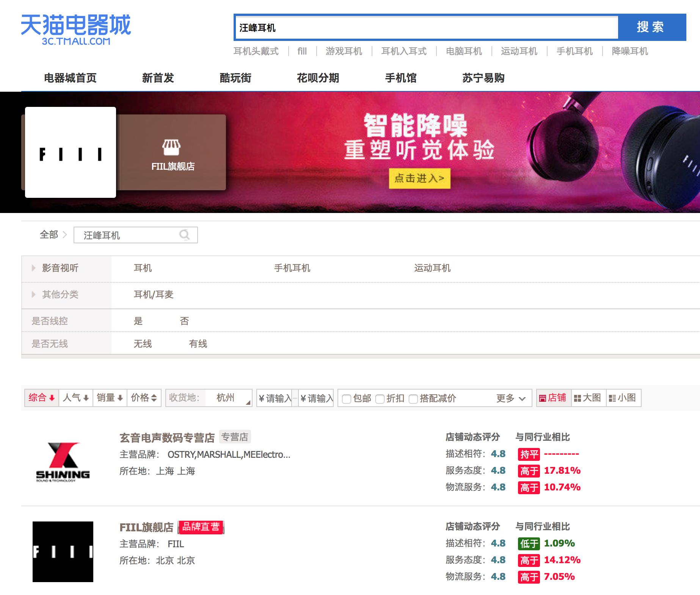Sort results by 价格

[x=144, y=398]
